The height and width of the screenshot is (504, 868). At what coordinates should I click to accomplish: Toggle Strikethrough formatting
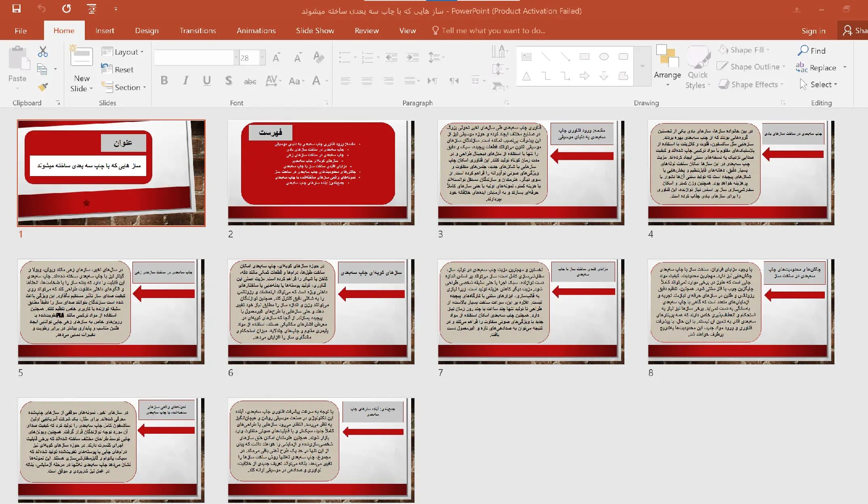(x=250, y=81)
